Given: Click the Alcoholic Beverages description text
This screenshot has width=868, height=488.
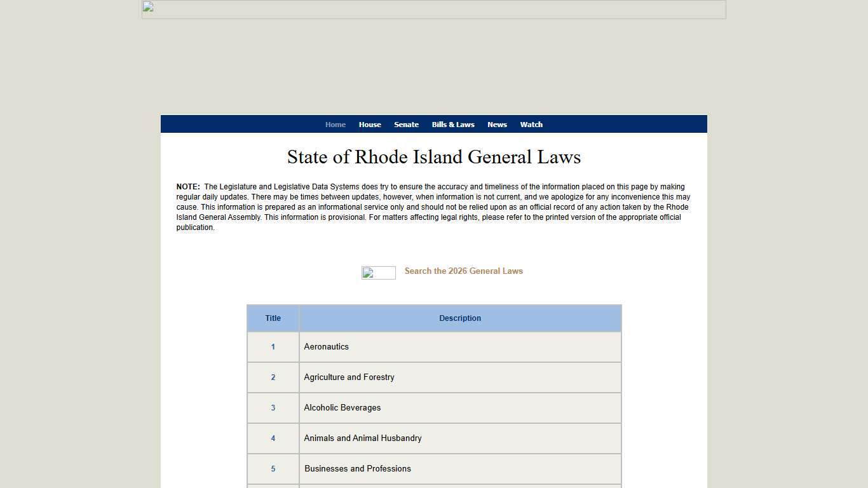Looking at the screenshot, I should 342,408.
